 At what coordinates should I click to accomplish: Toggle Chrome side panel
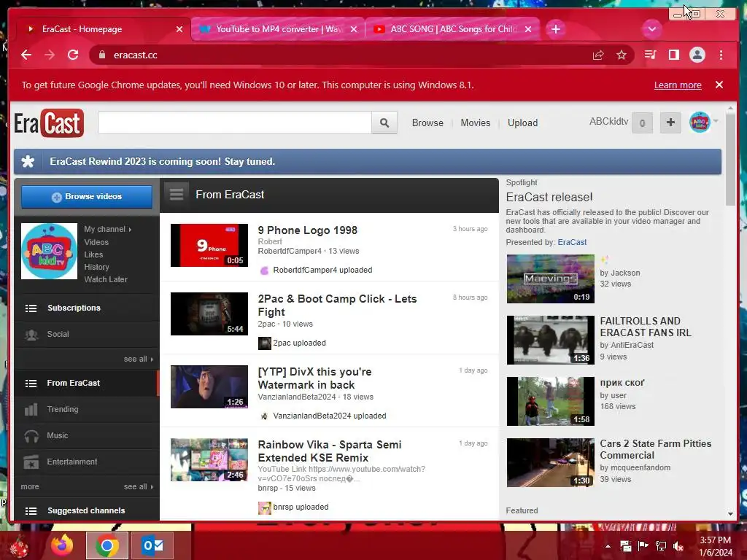[x=673, y=55]
